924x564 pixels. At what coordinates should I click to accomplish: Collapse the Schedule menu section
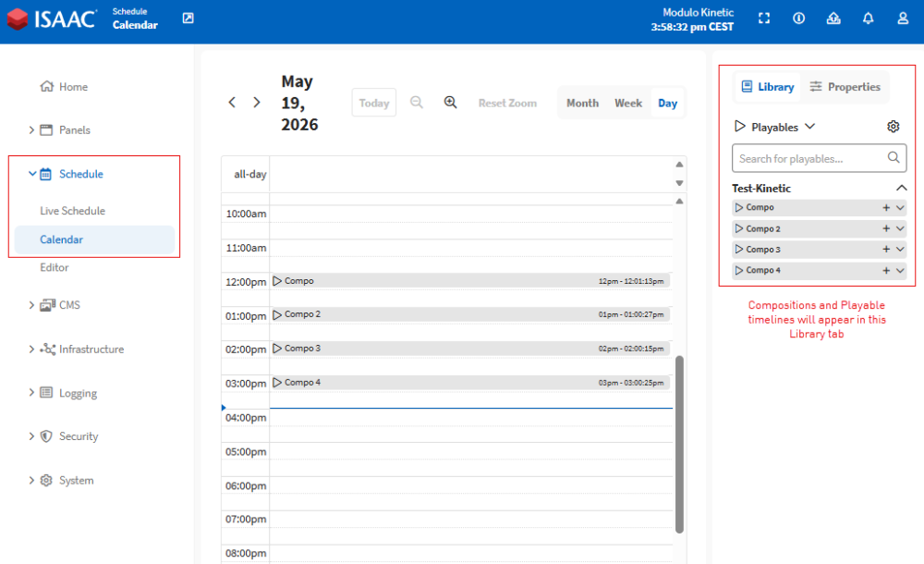(x=32, y=174)
